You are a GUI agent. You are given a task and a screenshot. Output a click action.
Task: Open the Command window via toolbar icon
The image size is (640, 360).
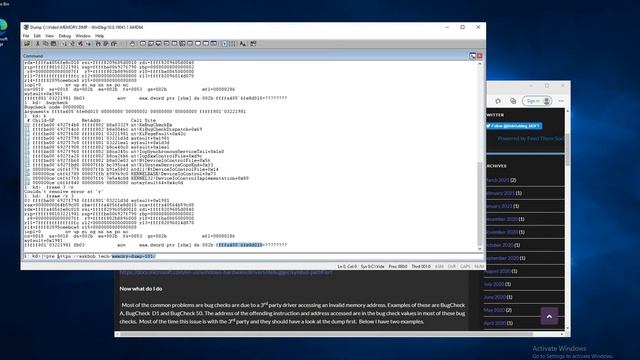click(143, 44)
